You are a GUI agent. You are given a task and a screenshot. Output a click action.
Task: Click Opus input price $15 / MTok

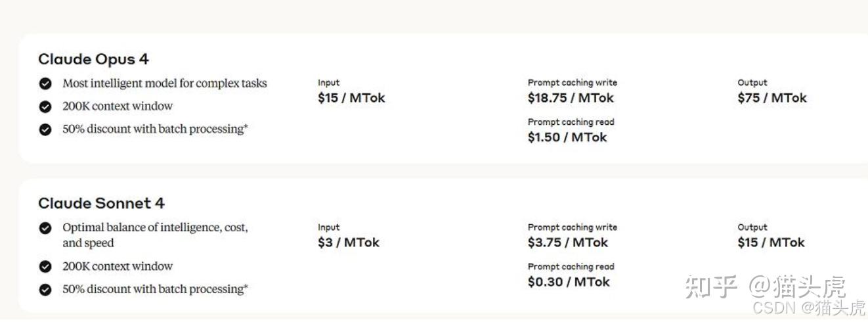351,98
